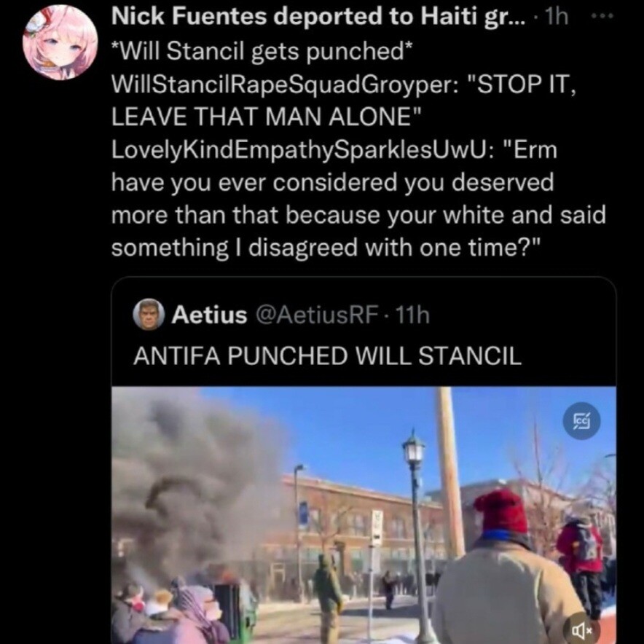Open the @AetiusRF handle
Image resolution: width=644 pixels, height=644 pixels.
[317, 315]
